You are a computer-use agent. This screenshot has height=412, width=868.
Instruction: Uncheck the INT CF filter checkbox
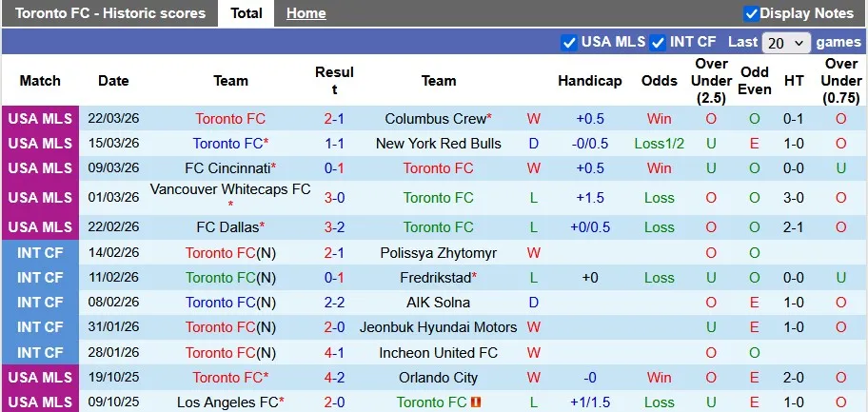pyautogui.click(x=658, y=42)
